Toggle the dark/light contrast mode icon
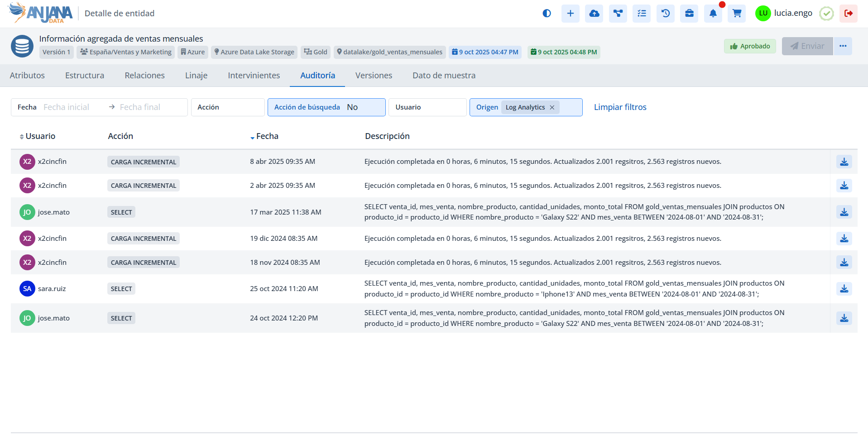This screenshot has height=445, width=868. pos(547,14)
